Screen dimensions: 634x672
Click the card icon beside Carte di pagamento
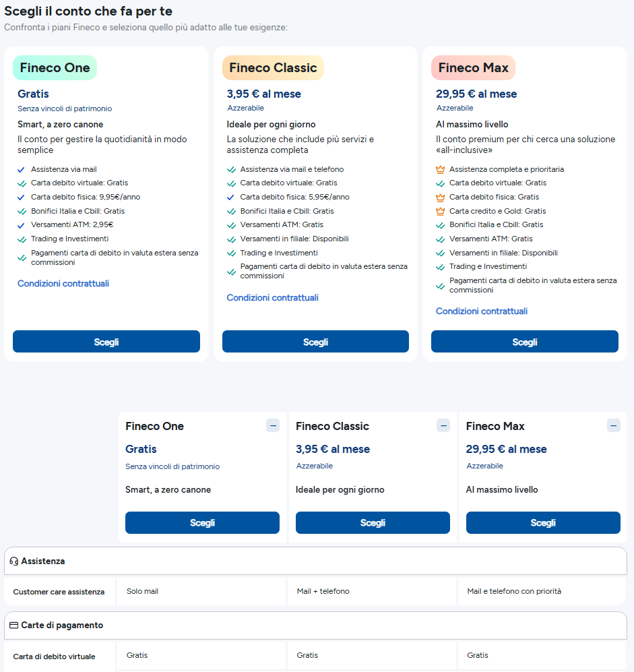[13, 625]
